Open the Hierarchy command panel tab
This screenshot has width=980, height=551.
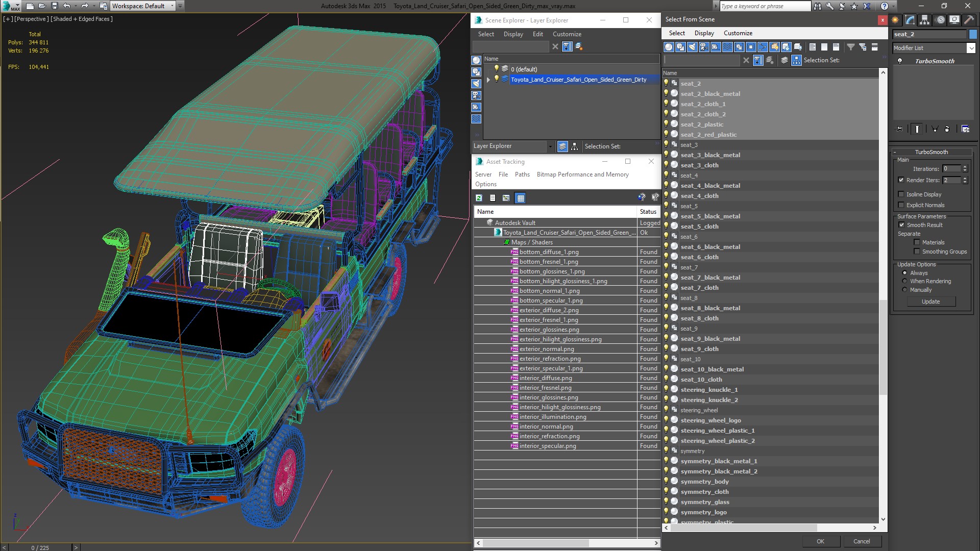pos(925,20)
